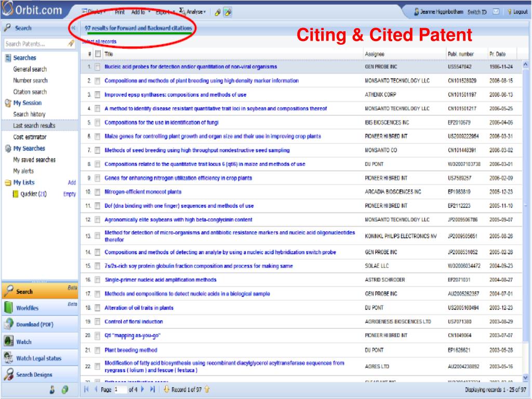Image resolution: width=532 pixels, height=399 pixels.
Task: Click the first highlighter icon in toolbar
Action: pyautogui.click(x=218, y=12)
